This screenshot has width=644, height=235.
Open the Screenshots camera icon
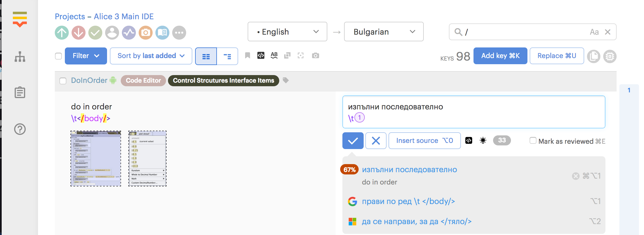point(146,33)
